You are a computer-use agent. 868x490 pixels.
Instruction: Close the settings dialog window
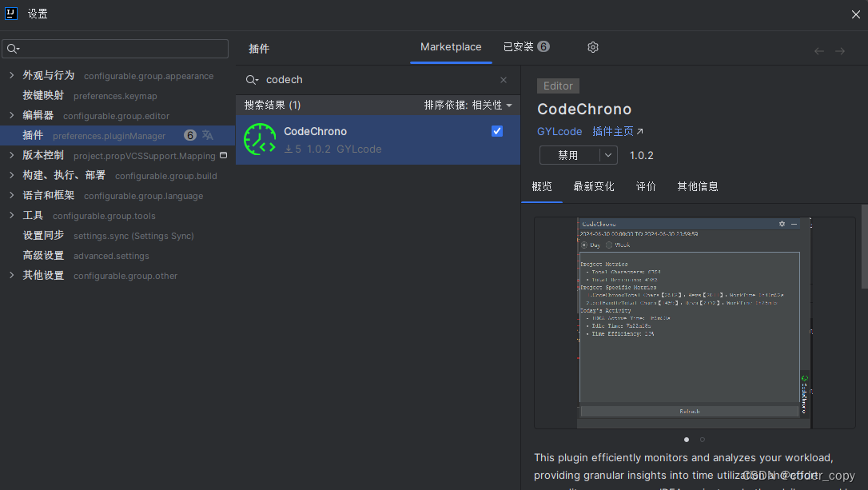856,14
